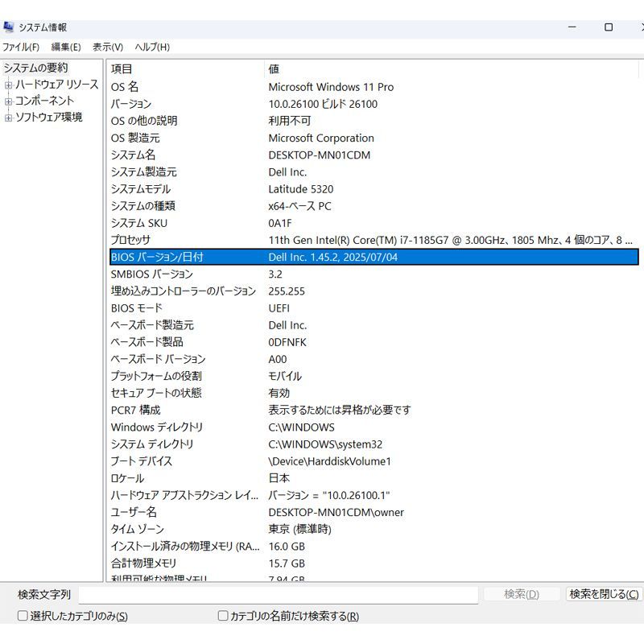Click the 検索 button
Screen dimensions: 644x644
point(522,594)
